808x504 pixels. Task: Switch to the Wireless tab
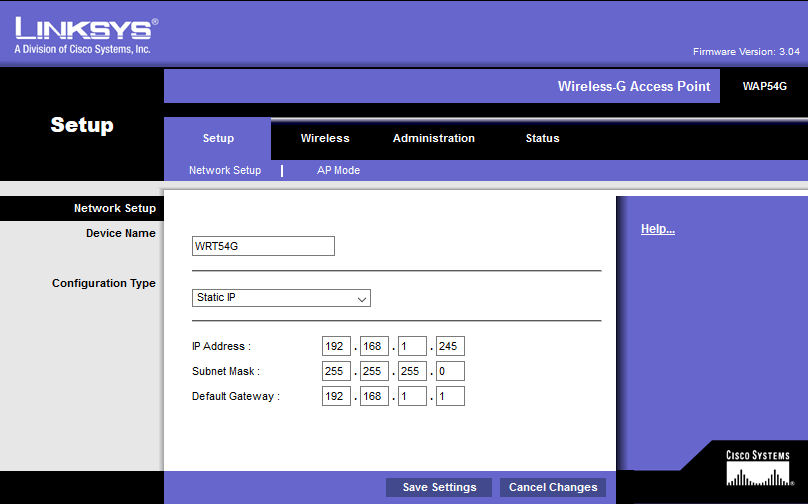point(325,138)
